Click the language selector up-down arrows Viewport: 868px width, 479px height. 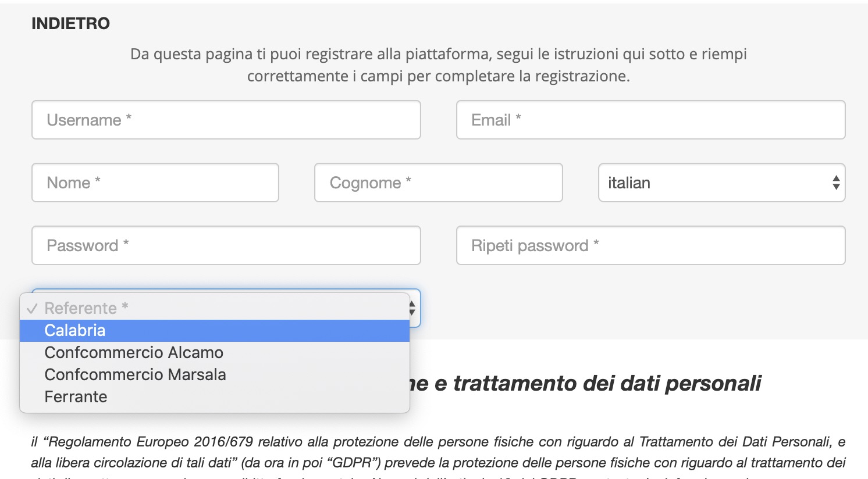pos(836,183)
